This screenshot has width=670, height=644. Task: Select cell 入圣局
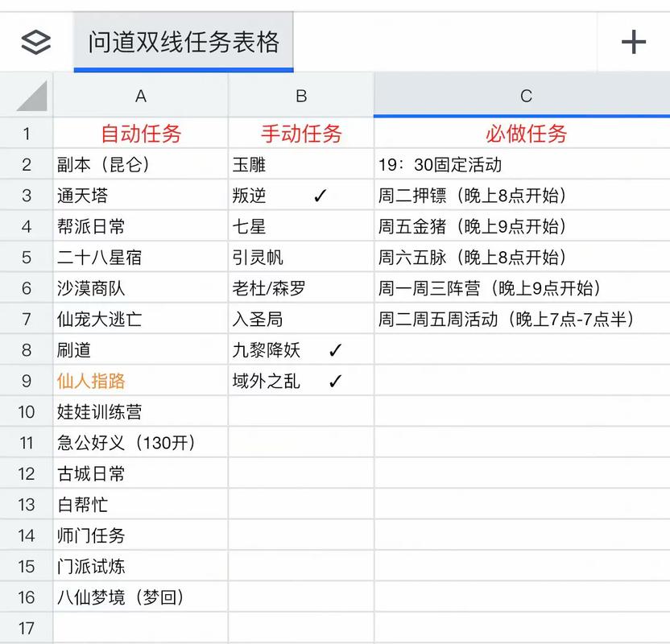pos(301,320)
